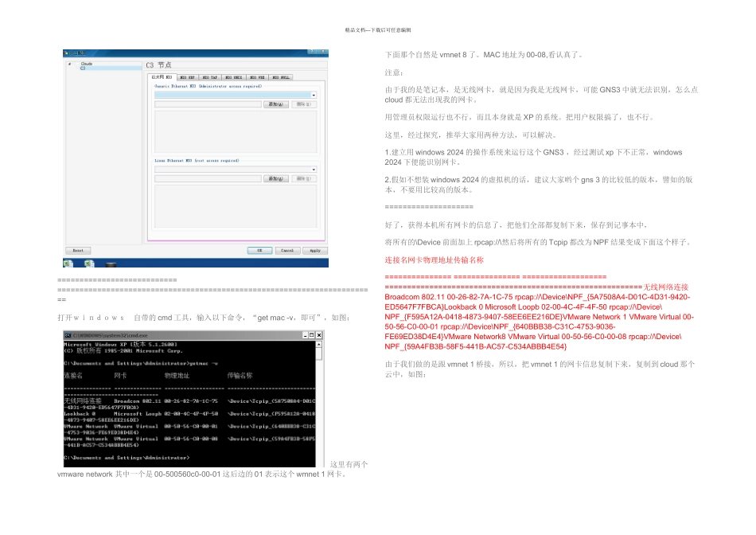The height and width of the screenshot is (535, 756).
Task: Select the C3 node in tree
Action: click(83, 68)
